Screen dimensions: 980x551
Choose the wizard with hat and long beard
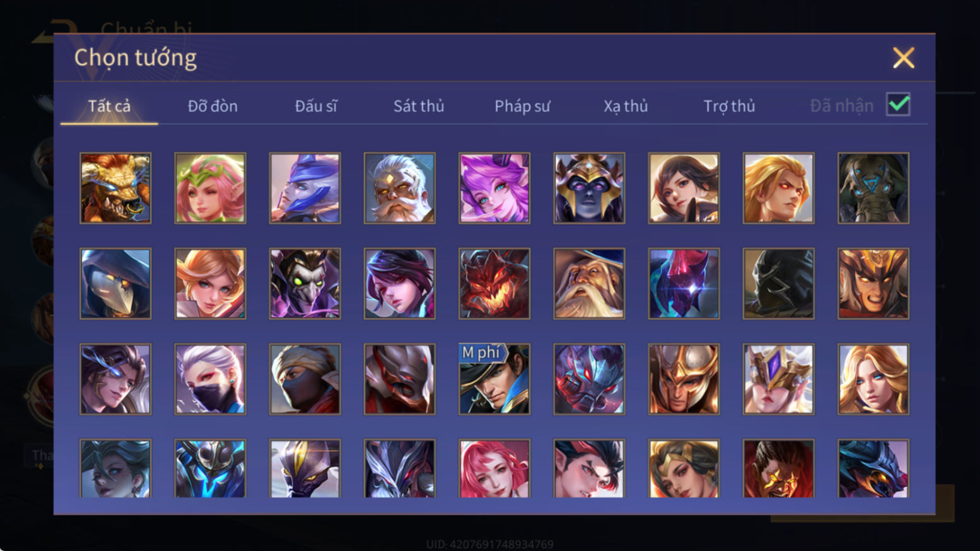tap(589, 284)
